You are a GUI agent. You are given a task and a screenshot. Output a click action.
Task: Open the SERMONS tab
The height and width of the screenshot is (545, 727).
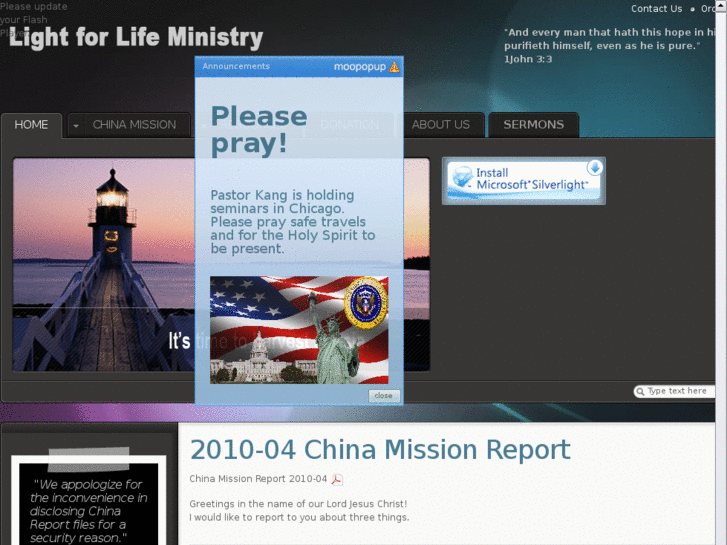coord(534,125)
